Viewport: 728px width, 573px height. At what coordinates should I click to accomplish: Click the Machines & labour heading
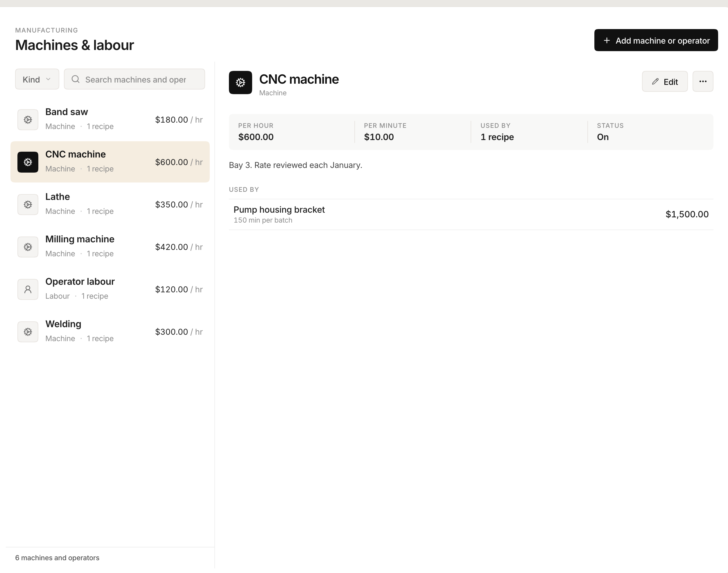click(74, 45)
